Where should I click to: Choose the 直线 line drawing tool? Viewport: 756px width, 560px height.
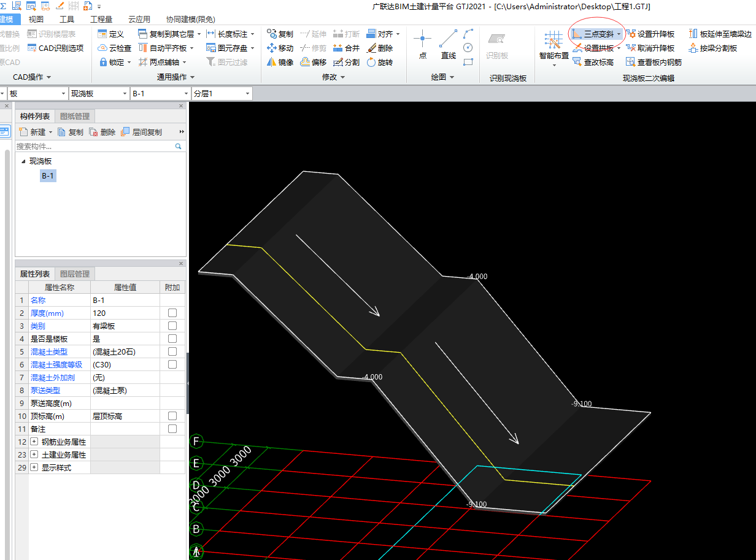[449, 45]
